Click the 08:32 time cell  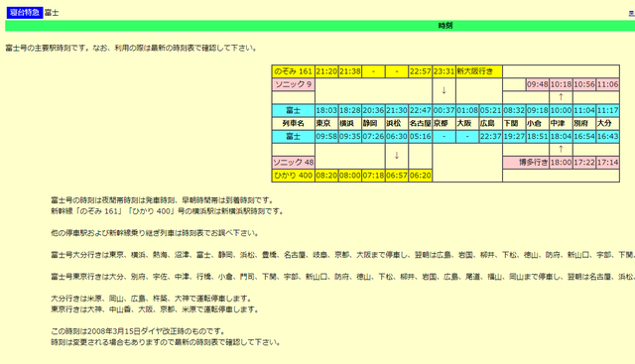(514, 110)
